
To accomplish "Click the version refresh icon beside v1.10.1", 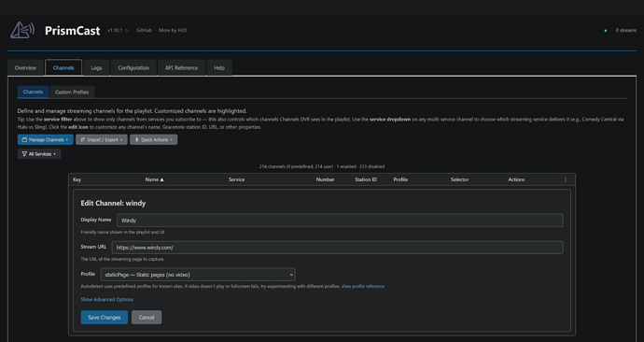I will tap(127, 31).
